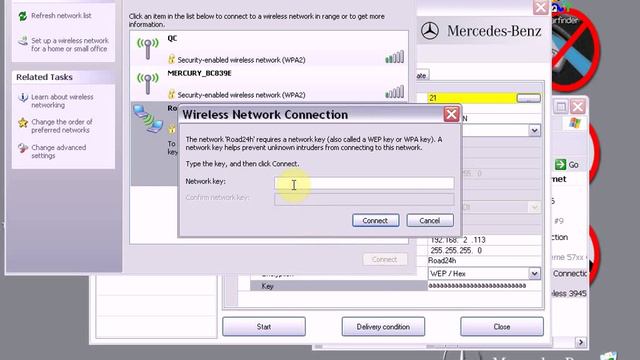Click the scroll right arrow at window bottom
640x360 pixels.
pos(580,342)
